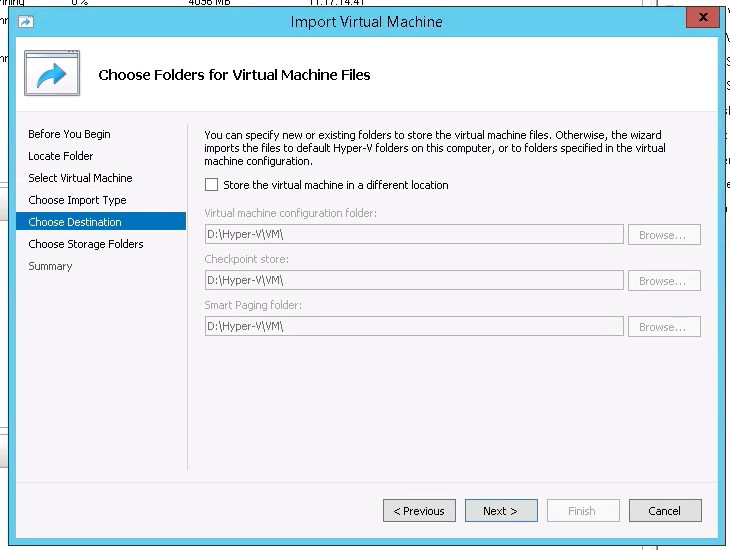Click the Import Virtual Machine window title
730x550 pixels.
366,22
